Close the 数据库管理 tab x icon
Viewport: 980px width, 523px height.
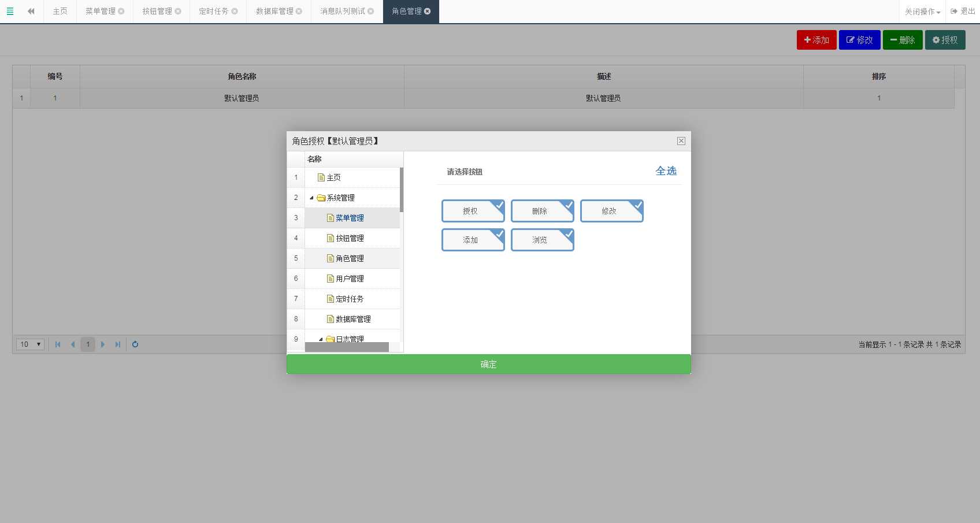(299, 11)
